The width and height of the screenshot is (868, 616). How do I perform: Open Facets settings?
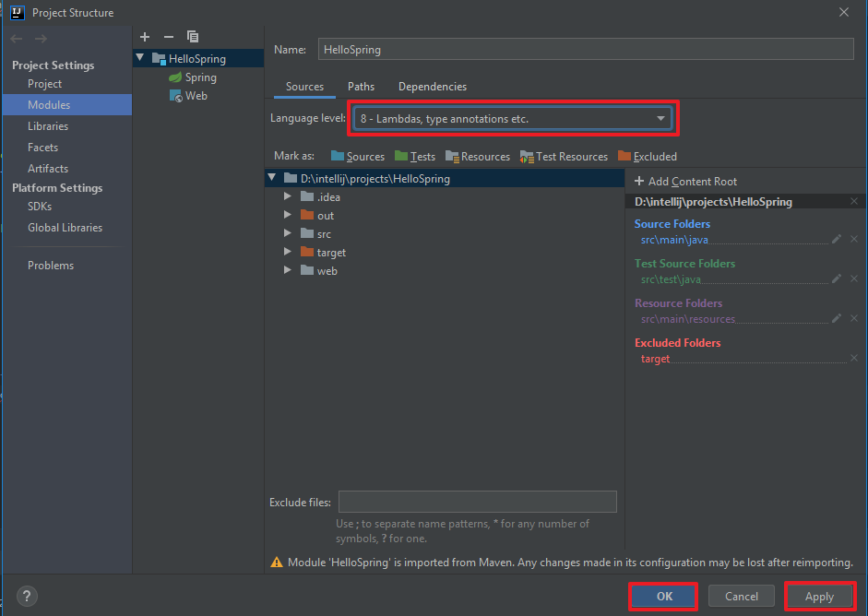[42, 148]
